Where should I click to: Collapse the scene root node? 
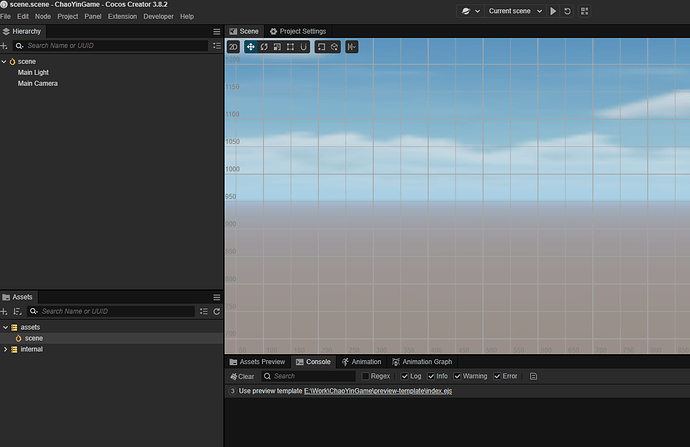click(x=4, y=62)
